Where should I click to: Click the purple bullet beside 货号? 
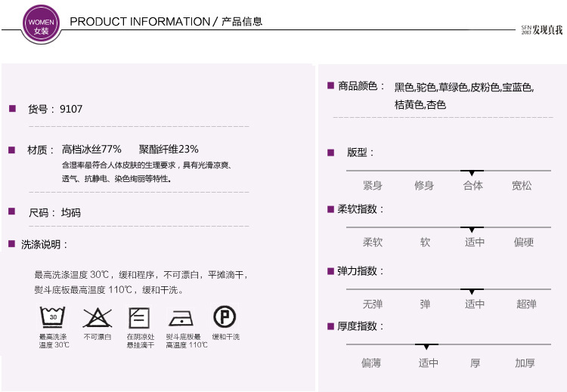tap(12, 109)
